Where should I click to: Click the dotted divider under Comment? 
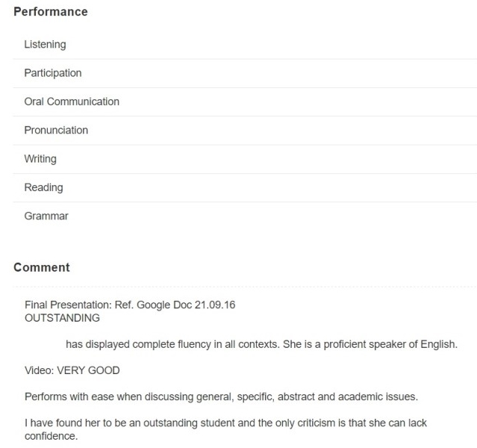click(245, 287)
